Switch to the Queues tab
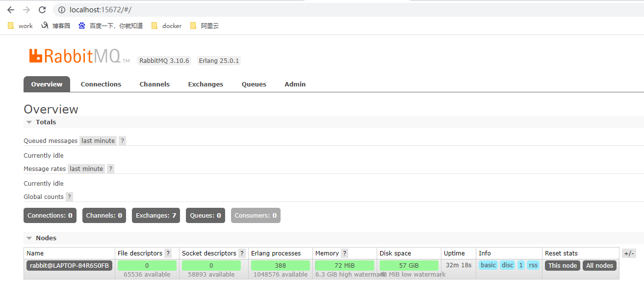The height and width of the screenshot is (281, 644). pos(254,84)
